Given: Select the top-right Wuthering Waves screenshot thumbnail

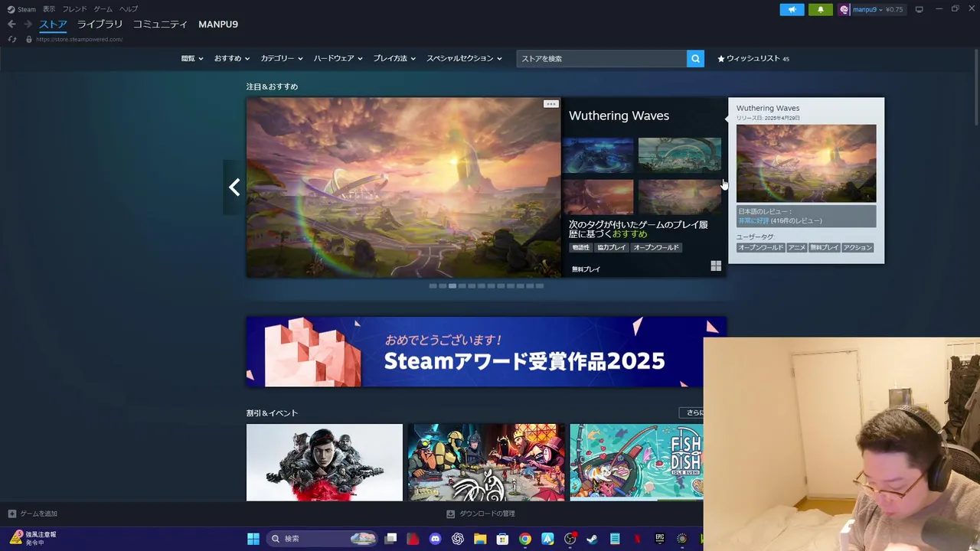Looking at the screenshot, I should pyautogui.click(x=680, y=155).
